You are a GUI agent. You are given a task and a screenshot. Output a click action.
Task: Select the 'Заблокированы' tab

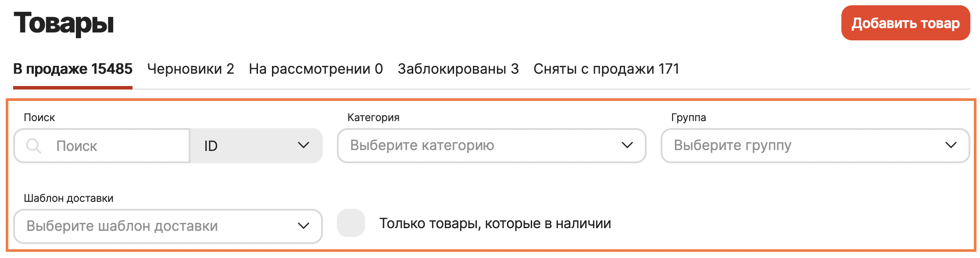point(458,68)
